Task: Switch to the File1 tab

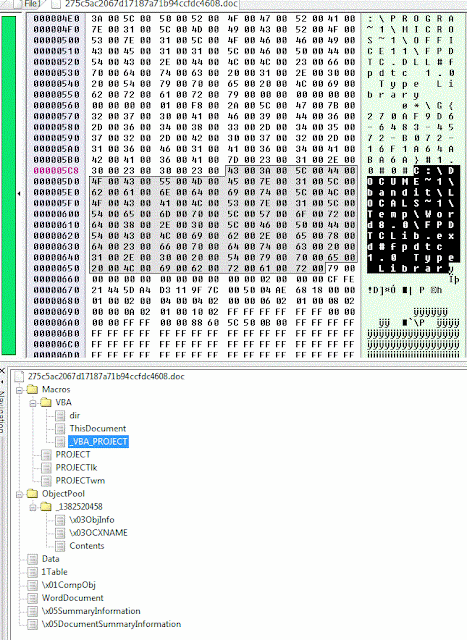Action: coord(30,4)
